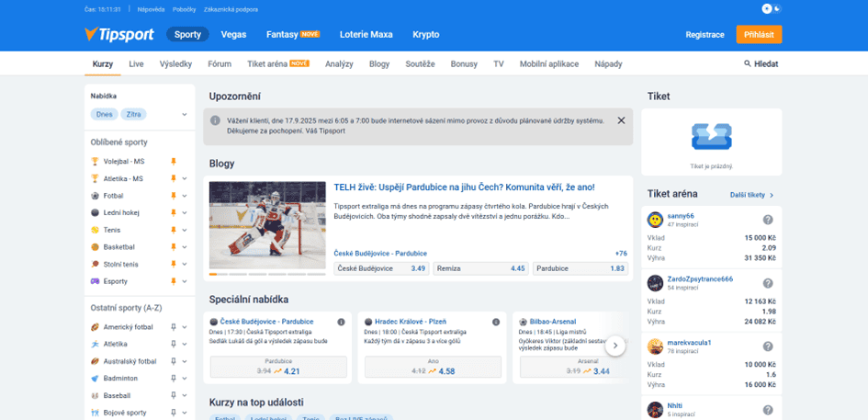This screenshot has height=420, width=868.
Task: Expand the Tenis sport submenu
Action: tap(185, 230)
